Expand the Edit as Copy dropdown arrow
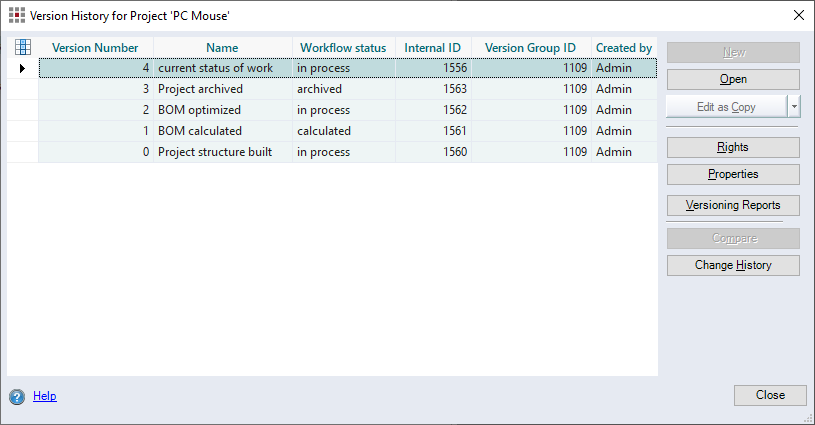815x425 pixels. pyautogui.click(x=793, y=107)
